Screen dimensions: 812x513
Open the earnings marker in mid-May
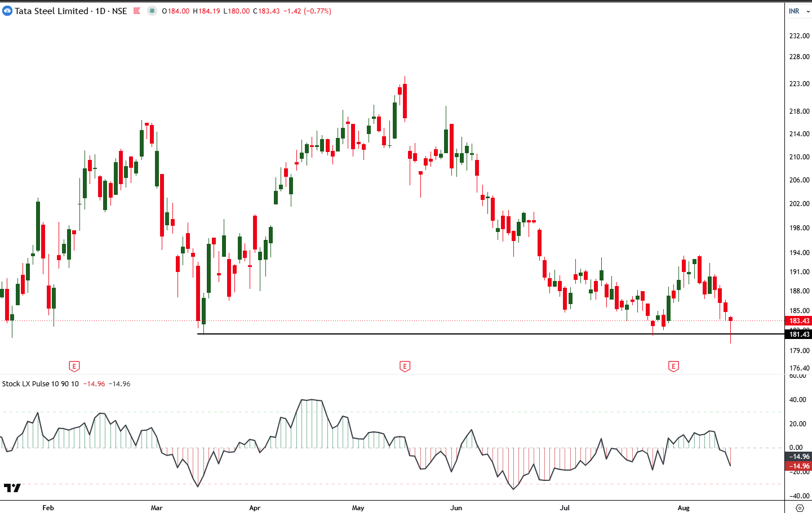coord(405,367)
